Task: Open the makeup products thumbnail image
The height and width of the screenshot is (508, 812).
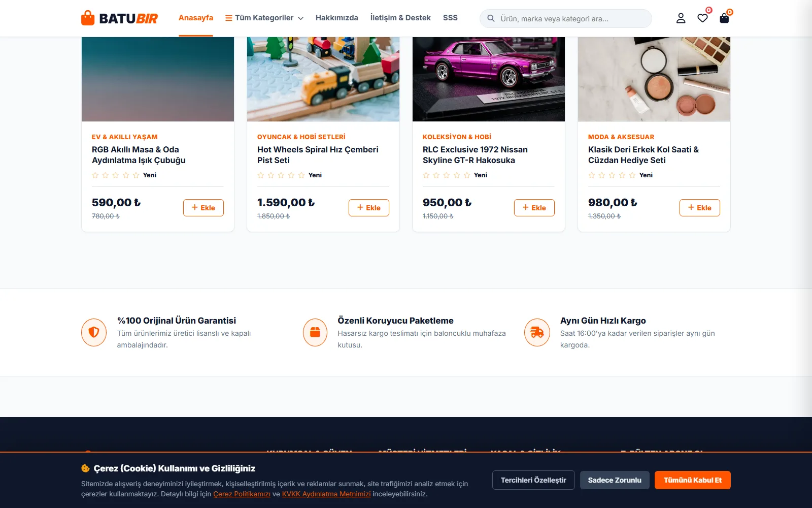Action: coord(654,79)
